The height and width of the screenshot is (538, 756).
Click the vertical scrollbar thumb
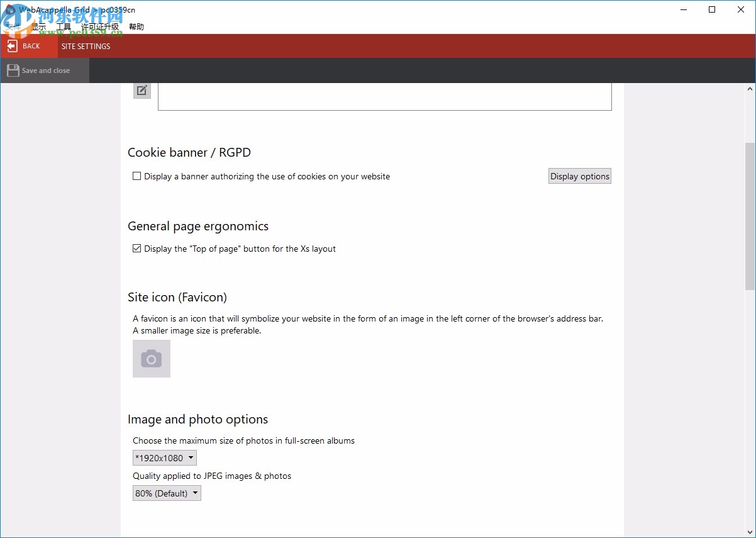coord(750,215)
